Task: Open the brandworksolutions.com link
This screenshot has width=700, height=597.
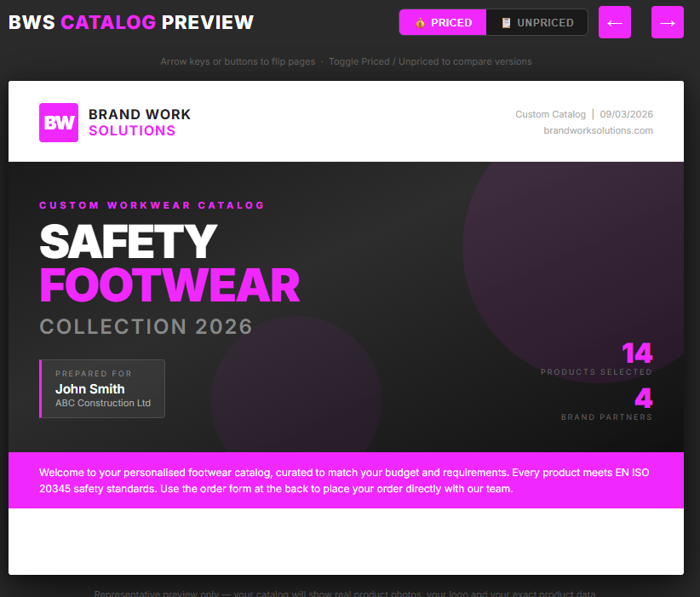Action: pyautogui.click(x=598, y=130)
